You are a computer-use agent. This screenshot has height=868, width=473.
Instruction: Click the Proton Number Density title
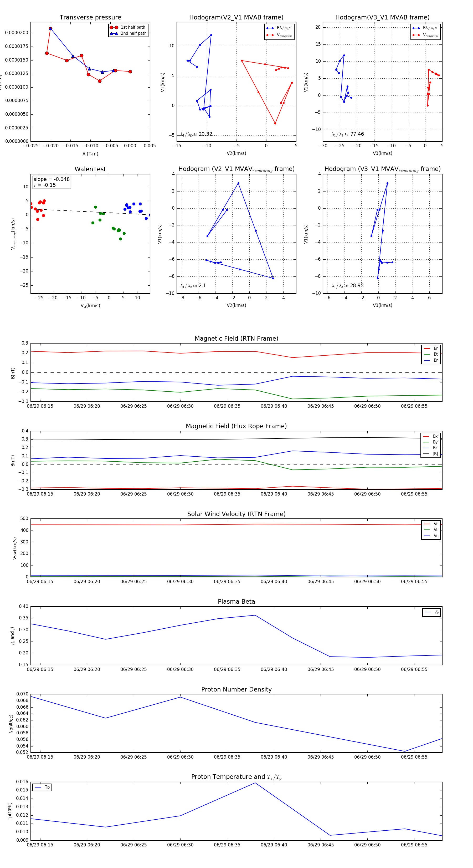coord(236,689)
